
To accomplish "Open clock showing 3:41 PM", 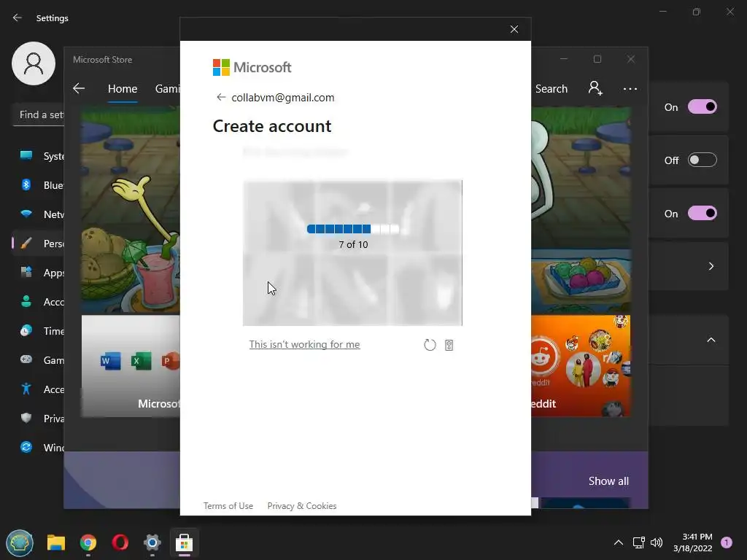I will coord(693,542).
